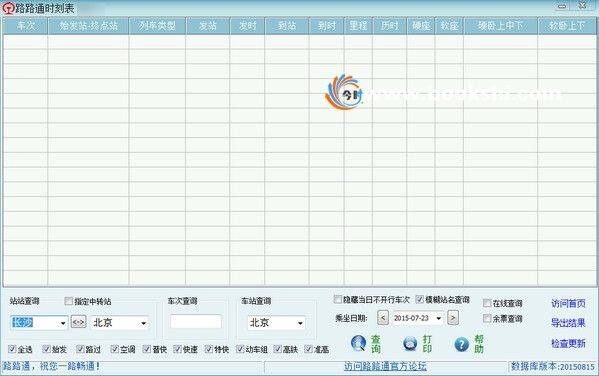Click the 始发站-终点站 column header
The image size is (599, 376).
point(88,26)
